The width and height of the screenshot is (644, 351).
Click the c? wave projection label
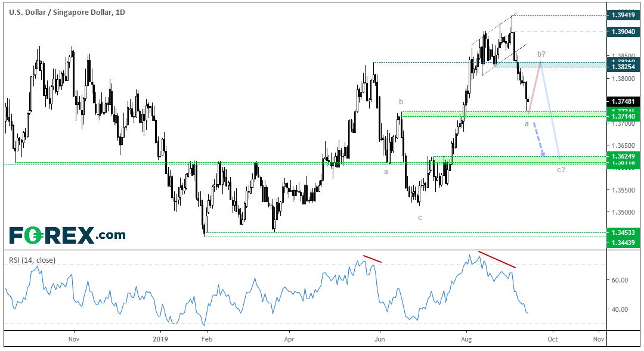pos(561,170)
